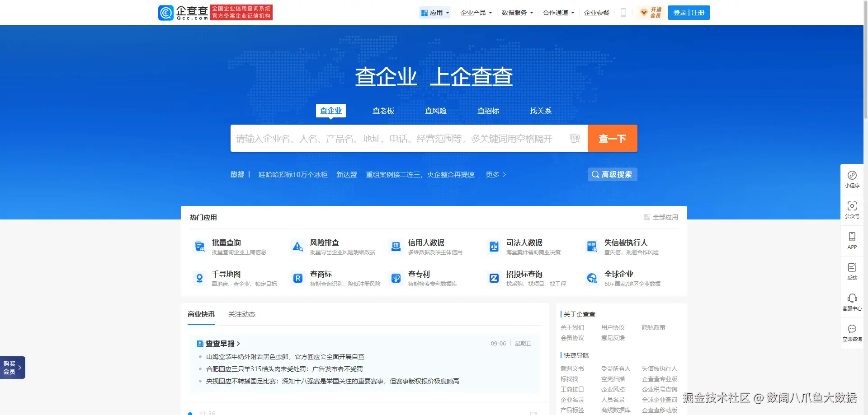Expand the 企业产品 dropdown

click(x=476, y=13)
